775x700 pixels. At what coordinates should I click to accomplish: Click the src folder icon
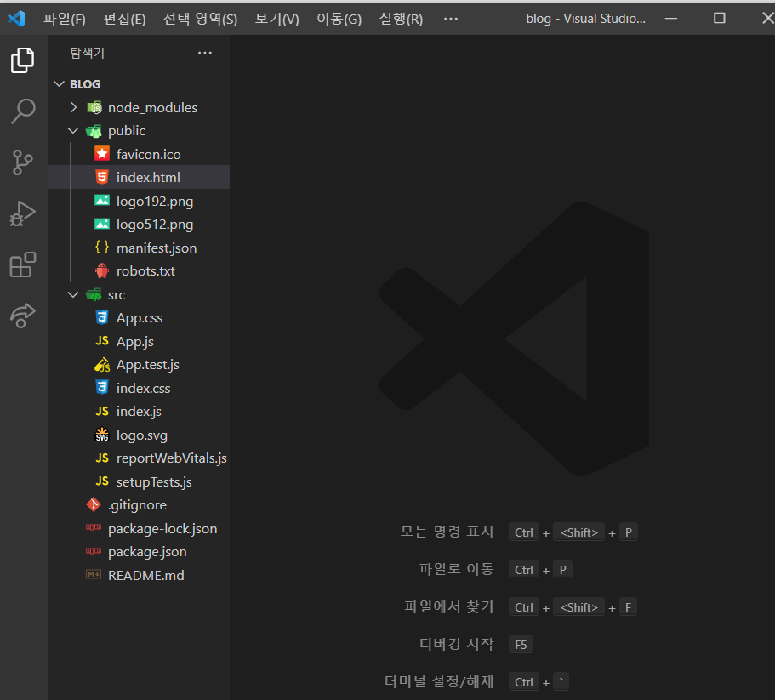[x=94, y=295]
